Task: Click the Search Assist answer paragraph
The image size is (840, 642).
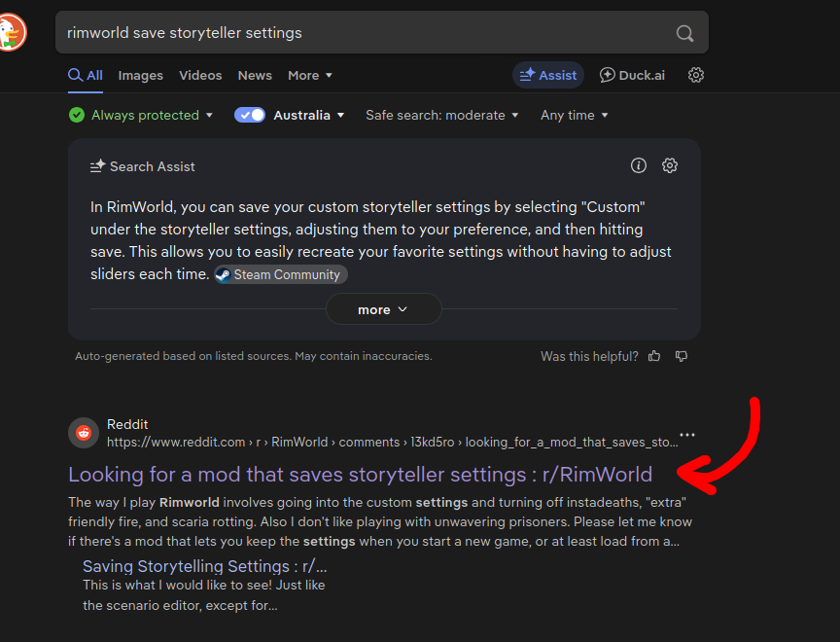Action: 381,240
